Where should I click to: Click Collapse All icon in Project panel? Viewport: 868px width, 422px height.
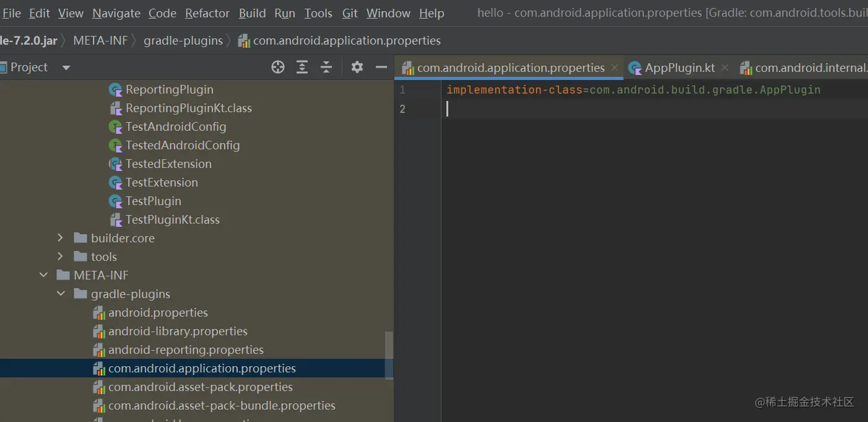point(326,68)
